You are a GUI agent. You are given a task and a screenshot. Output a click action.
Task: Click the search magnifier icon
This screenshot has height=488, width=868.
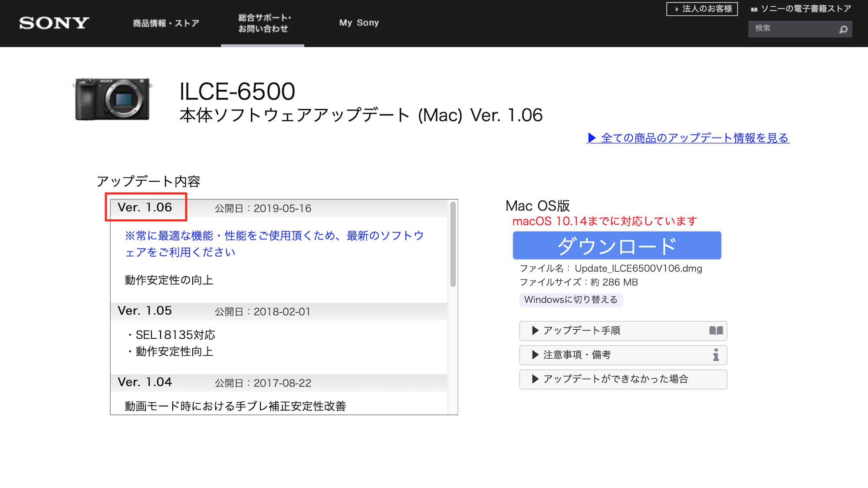(x=843, y=29)
